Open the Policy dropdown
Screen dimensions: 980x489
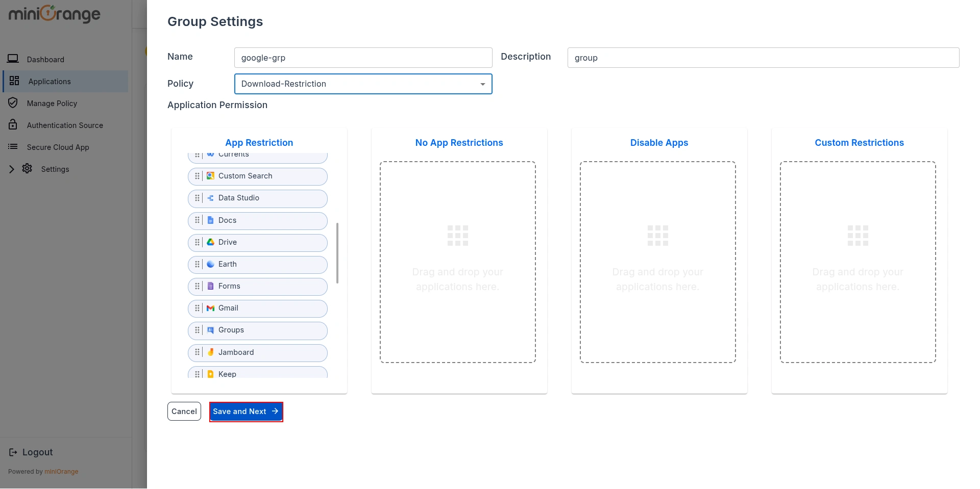pyautogui.click(x=363, y=84)
